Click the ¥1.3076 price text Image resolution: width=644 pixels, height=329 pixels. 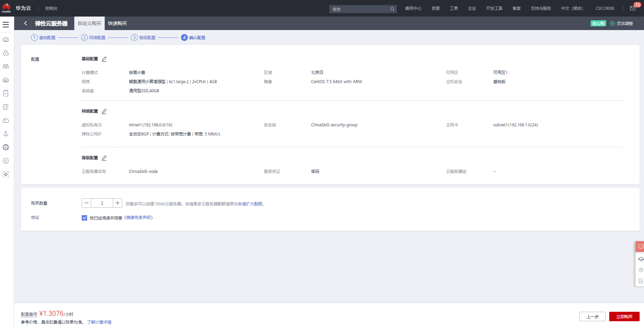tap(51, 313)
